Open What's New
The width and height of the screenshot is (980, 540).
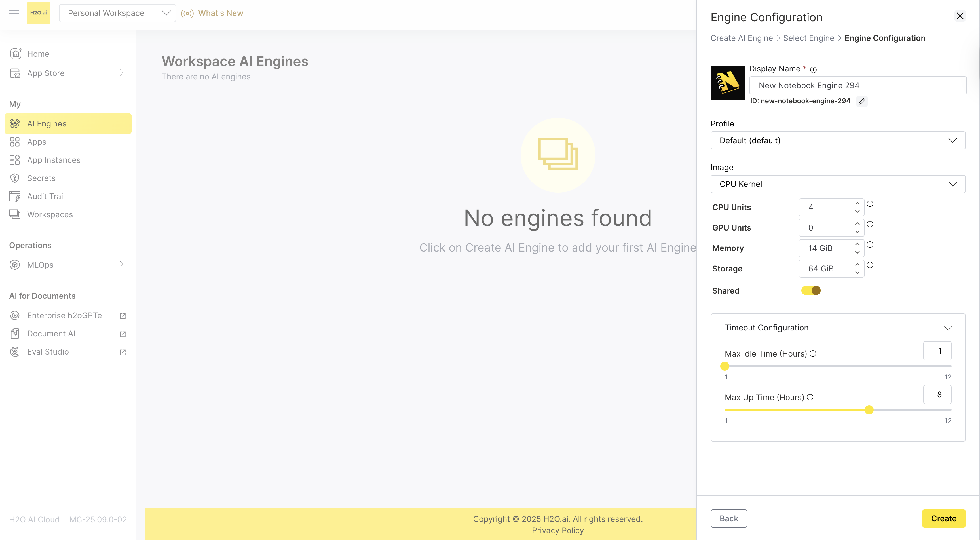point(221,12)
